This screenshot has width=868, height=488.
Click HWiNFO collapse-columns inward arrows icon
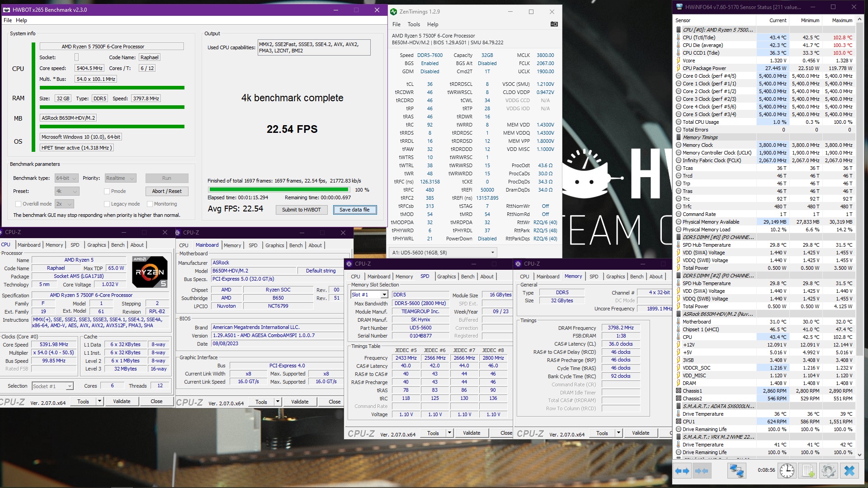pos(702,471)
